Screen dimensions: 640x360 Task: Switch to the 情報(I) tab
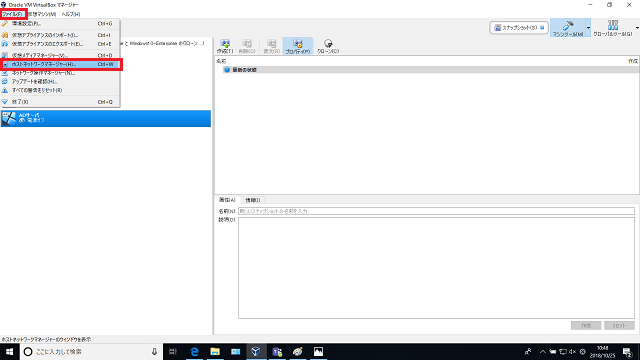coord(253,200)
